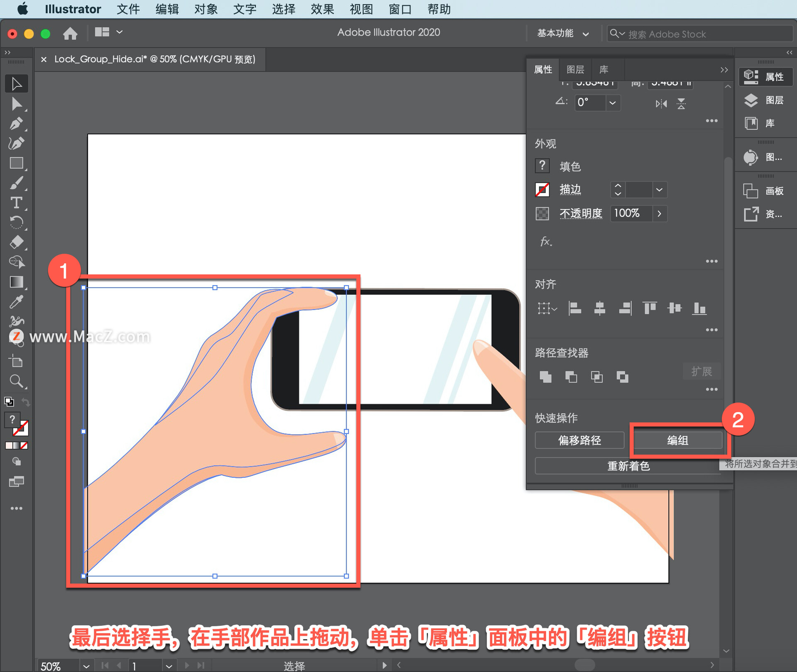Switch to the 属性 tab

(543, 69)
